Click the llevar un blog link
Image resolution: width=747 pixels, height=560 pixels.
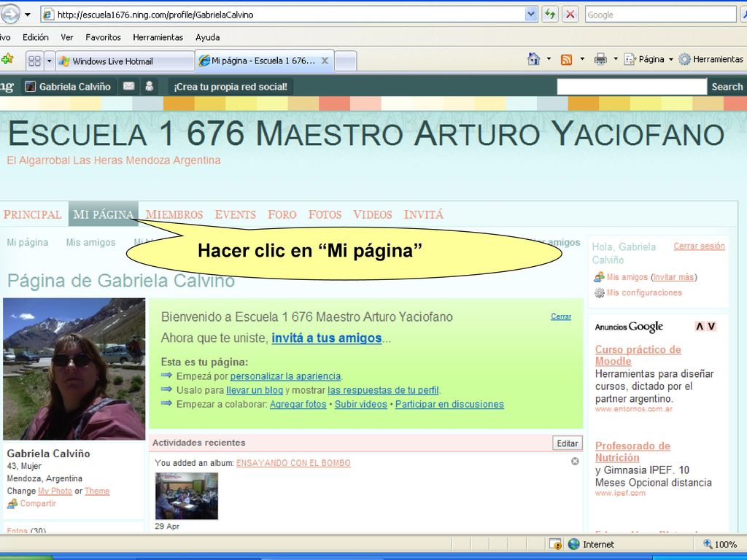click(255, 390)
